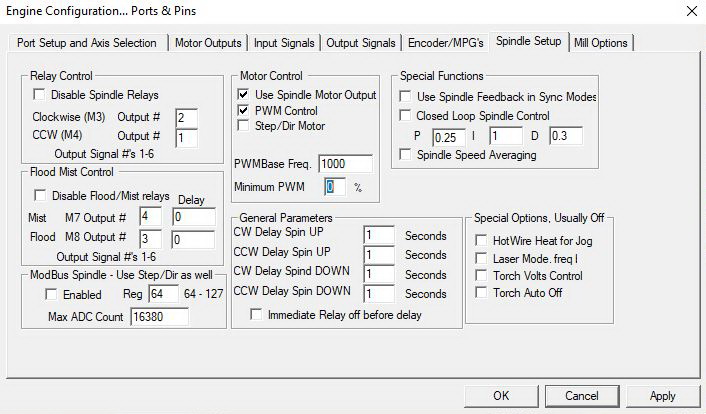
Task: Edit Mist M7 Output # field
Action: point(150,217)
